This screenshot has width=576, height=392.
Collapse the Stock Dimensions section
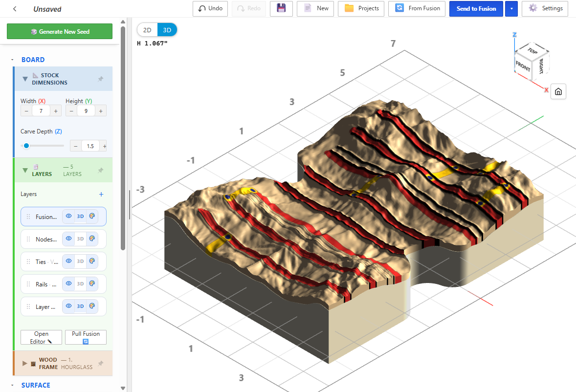click(25, 79)
